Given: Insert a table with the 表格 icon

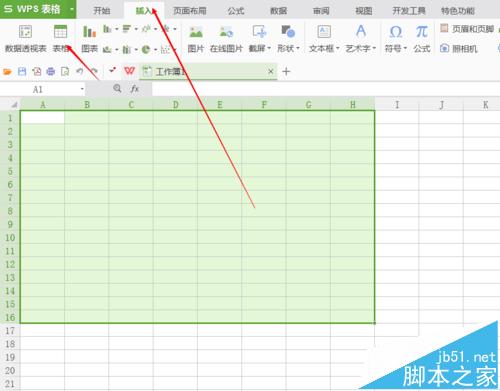Looking at the screenshot, I should [x=60, y=32].
